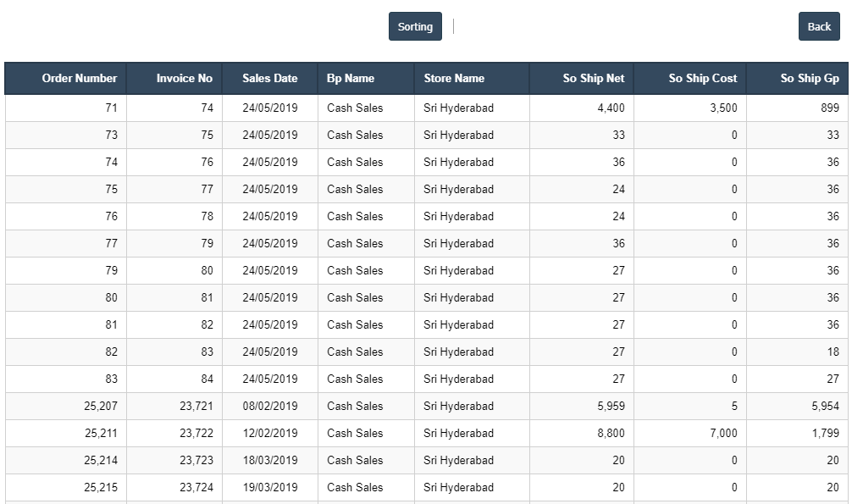Select order number 71 cell
Viewport: 852px width, 504px height.
click(111, 108)
